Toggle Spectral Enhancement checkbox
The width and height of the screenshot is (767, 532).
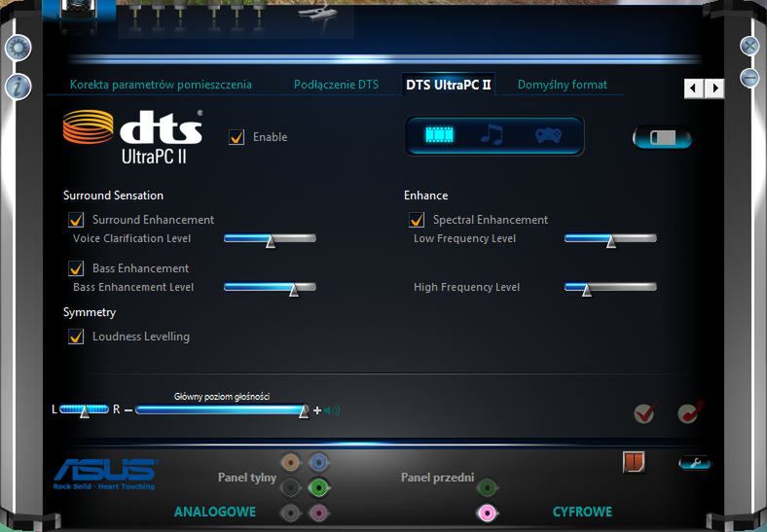pyautogui.click(x=417, y=220)
